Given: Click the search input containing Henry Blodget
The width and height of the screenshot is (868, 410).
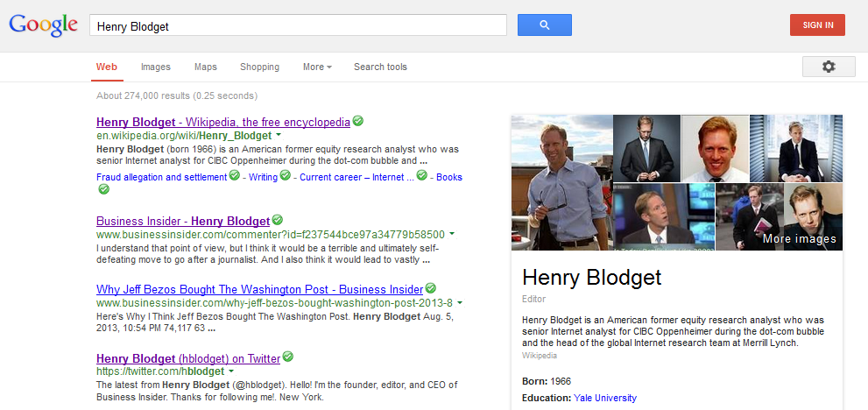Looking at the screenshot, I should coord(298,26).
